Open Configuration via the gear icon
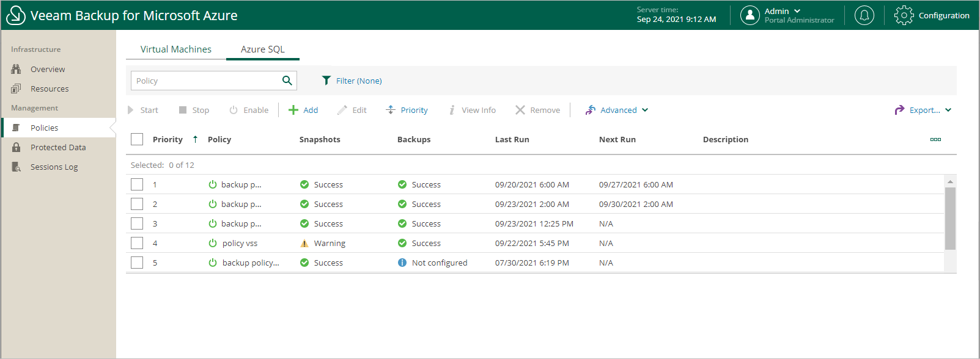This screenshot has width=980, height=359. 904,15
